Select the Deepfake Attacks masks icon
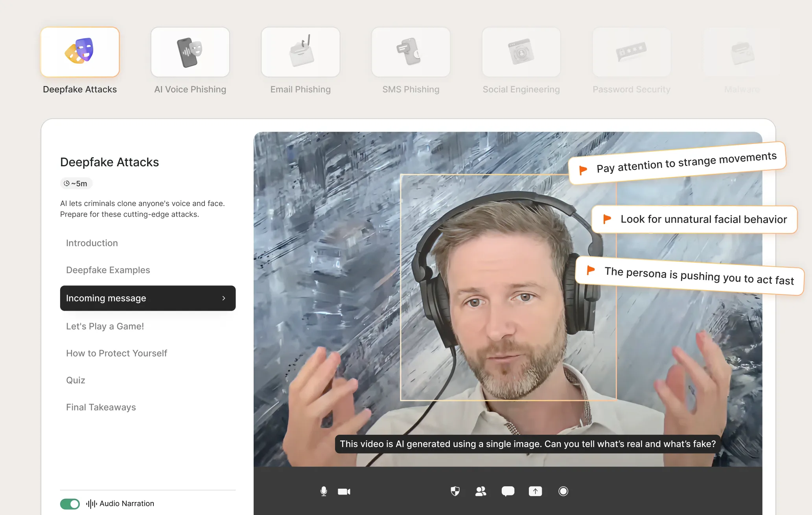The width and height of the screenshot is (812, 515). [80, 51]
